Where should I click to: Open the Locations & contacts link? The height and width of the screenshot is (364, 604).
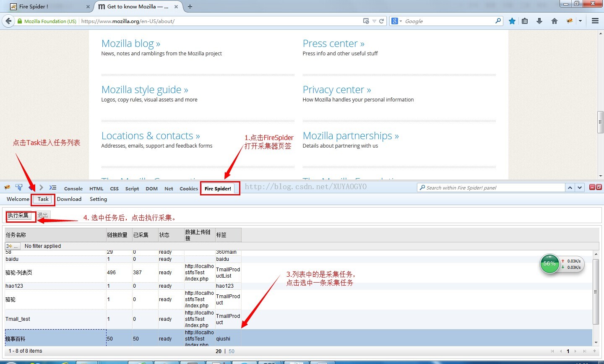click(x=151, y=136)
